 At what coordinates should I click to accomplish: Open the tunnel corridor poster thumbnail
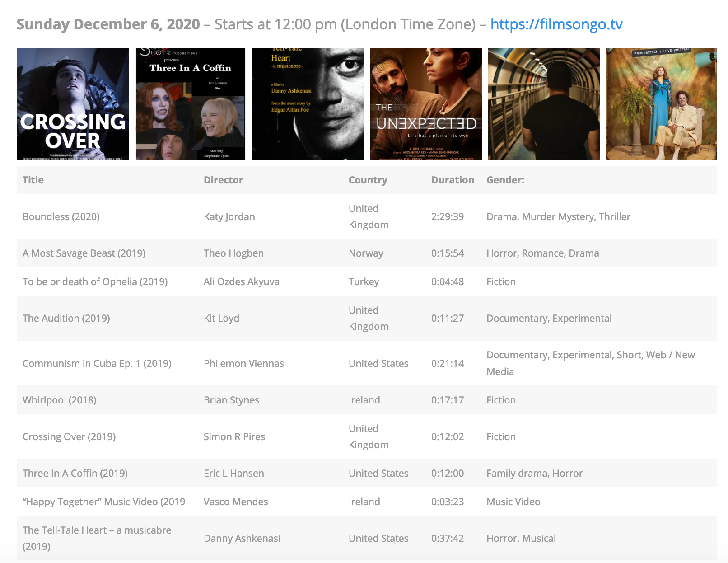pos(543,103)
